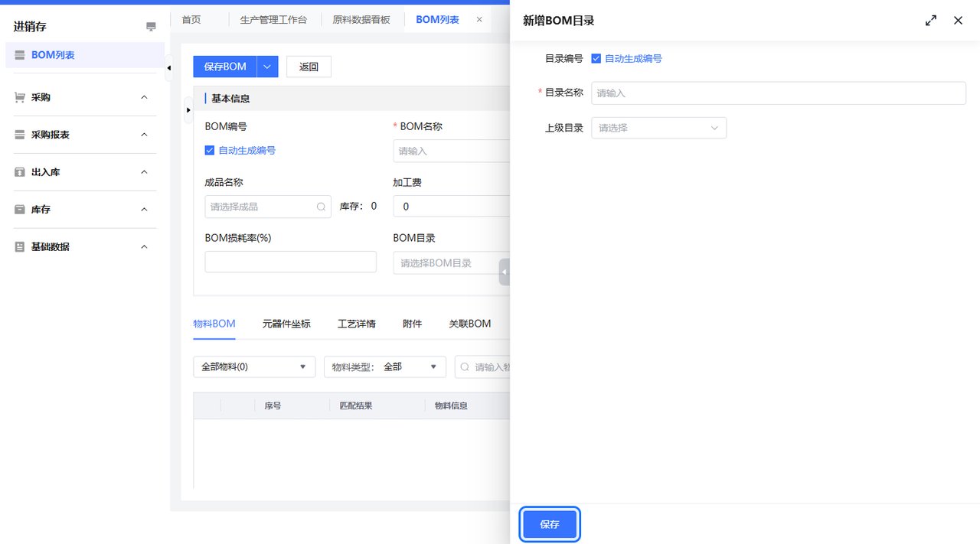Close the 新增BOM目录 panel
980x544 pixels.
pos(958,21)
